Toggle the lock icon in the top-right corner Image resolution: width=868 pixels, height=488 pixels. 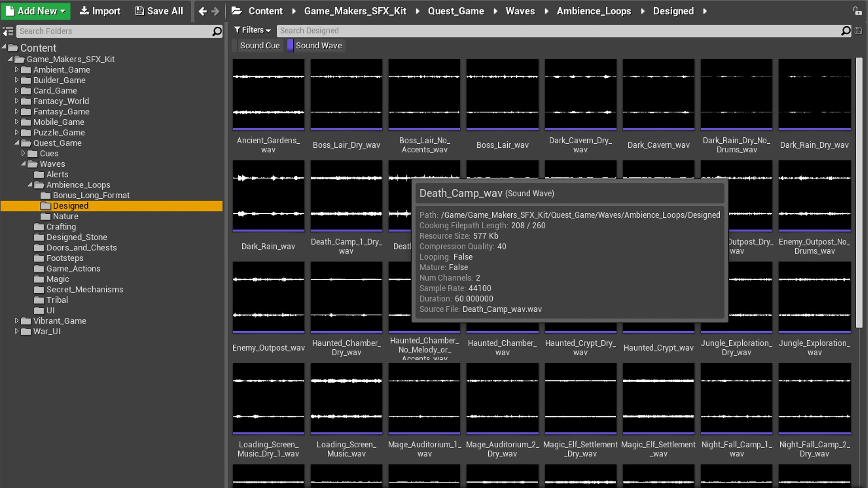pyautogui.click(x=859, y=11)
